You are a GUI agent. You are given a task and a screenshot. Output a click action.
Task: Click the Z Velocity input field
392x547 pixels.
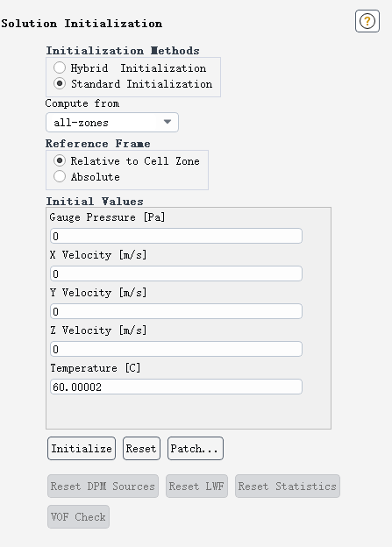(176, 349)
